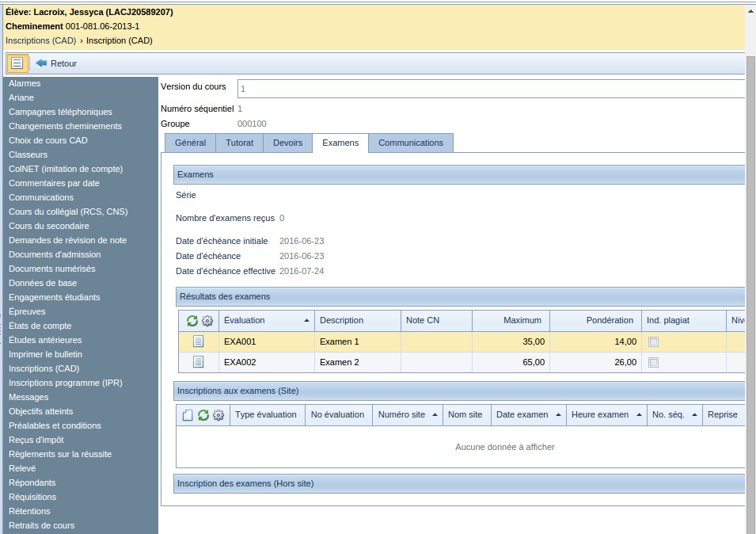Select Imprimer le bulletin in sidebar
The image size is (756, 534).
click(x=45, y=354)
